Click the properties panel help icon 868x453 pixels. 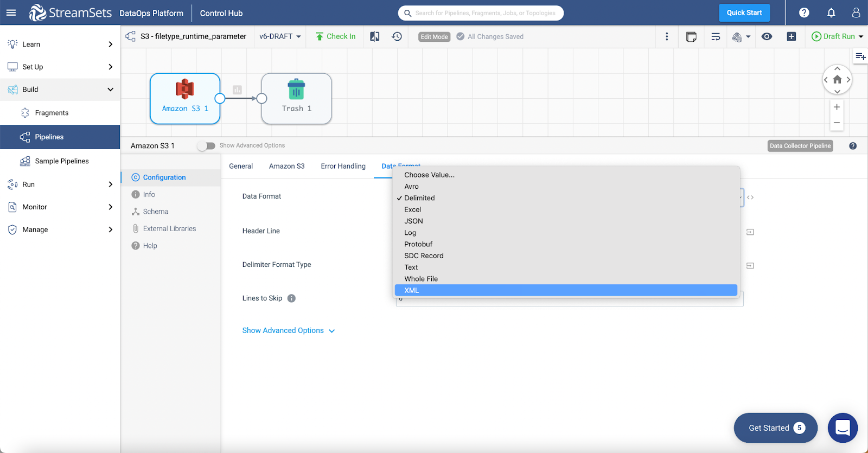pos(853,146)
